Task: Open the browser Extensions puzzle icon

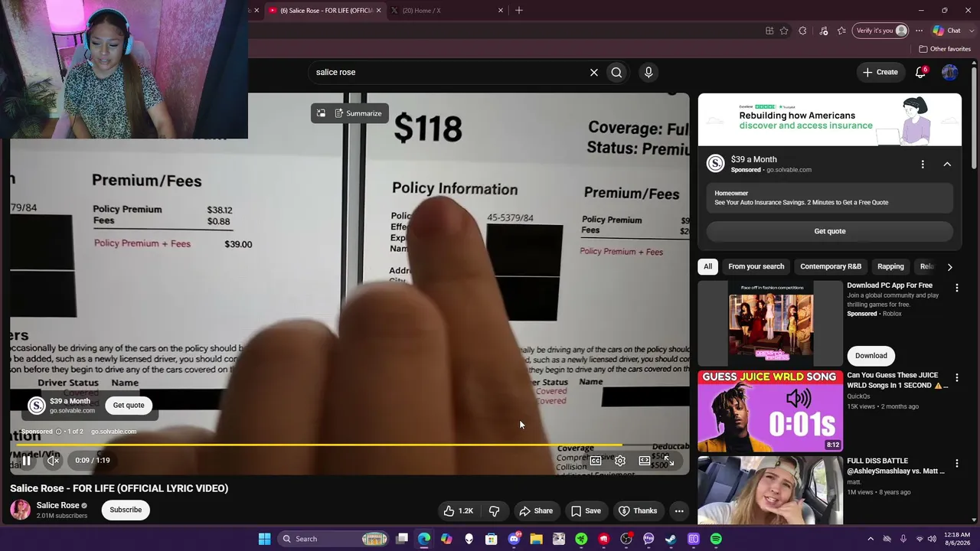Action: coord(802,31)
